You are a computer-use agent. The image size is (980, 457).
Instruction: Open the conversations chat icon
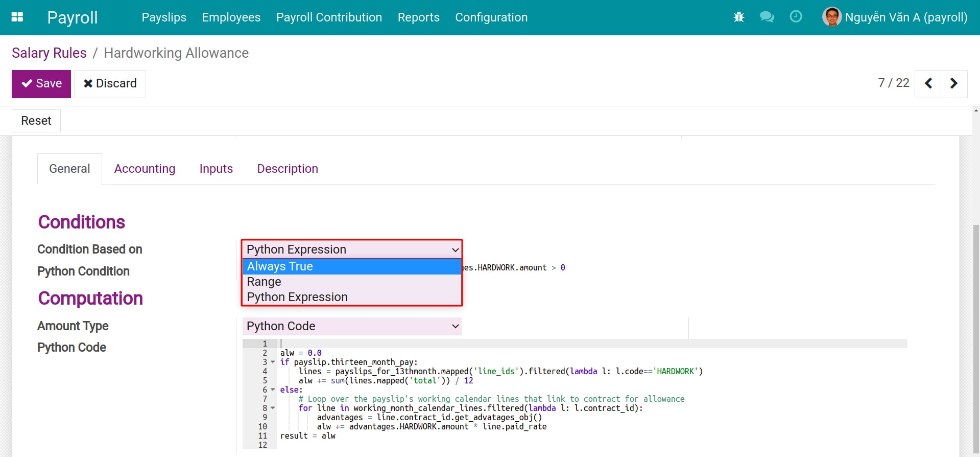(x=767, y=17)
